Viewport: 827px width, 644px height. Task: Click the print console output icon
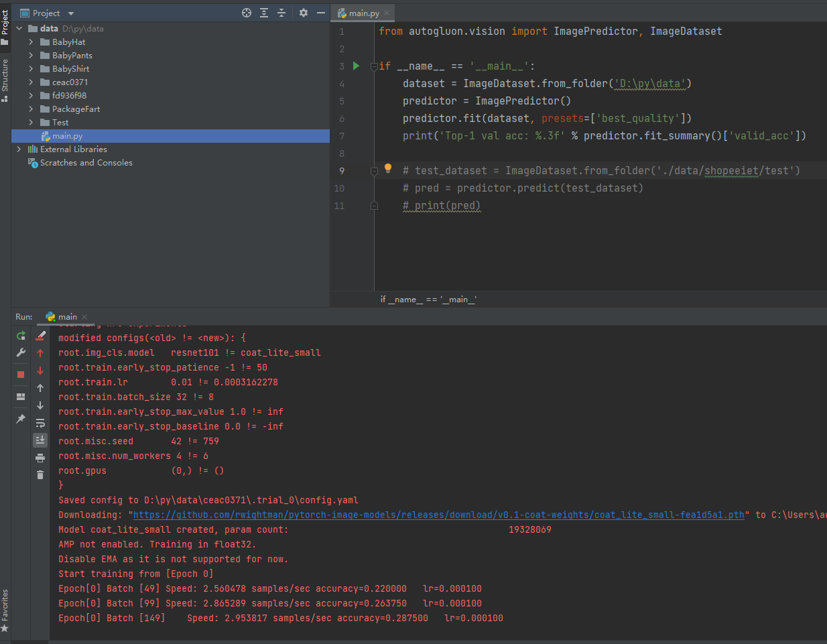40,458
